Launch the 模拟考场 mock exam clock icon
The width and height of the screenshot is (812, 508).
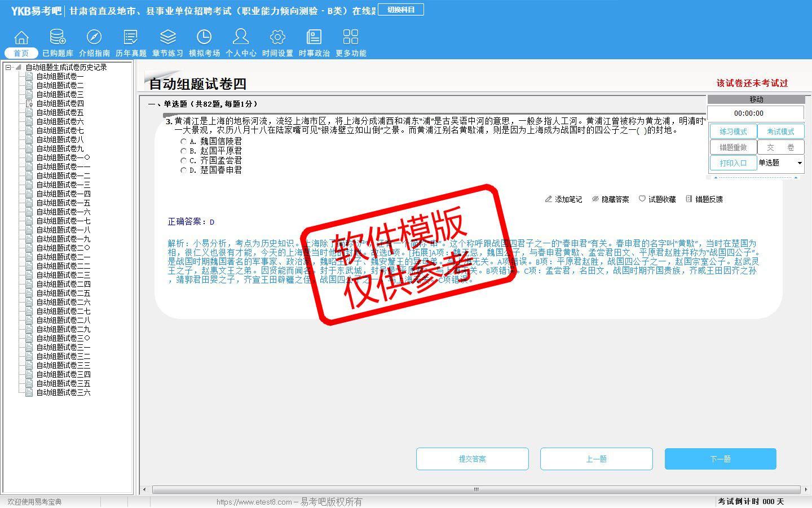204,38
